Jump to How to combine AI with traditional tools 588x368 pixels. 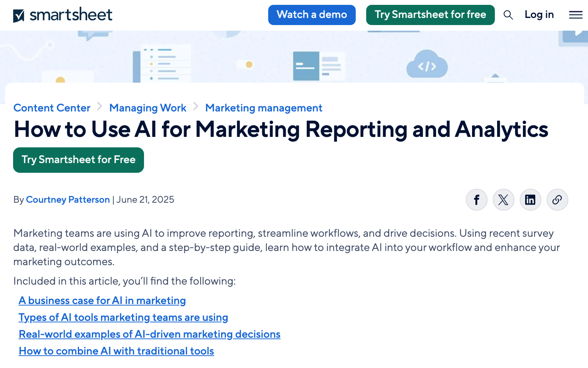pos(116,351)
